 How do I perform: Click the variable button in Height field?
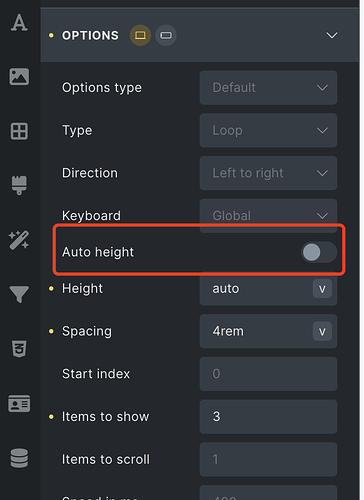click(x=322, y=289)
